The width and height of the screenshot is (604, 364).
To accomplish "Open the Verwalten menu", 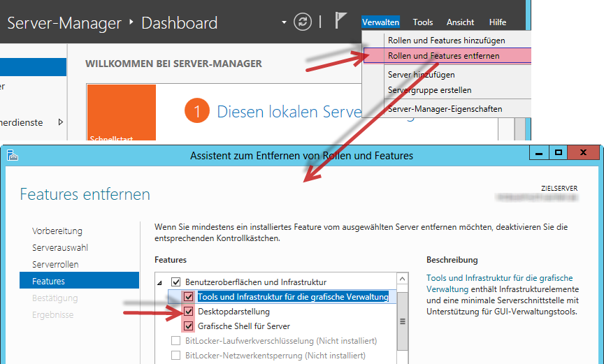I will click(x=380, y=22).
